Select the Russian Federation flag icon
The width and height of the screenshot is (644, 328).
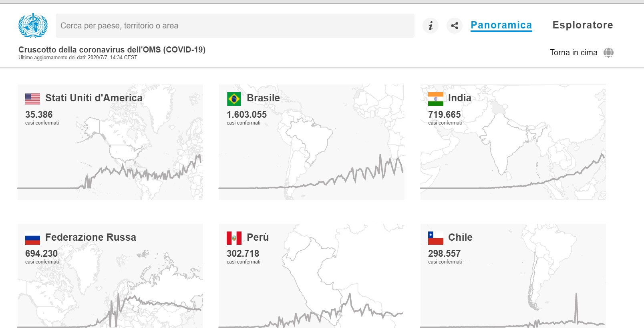click(32, 238)
